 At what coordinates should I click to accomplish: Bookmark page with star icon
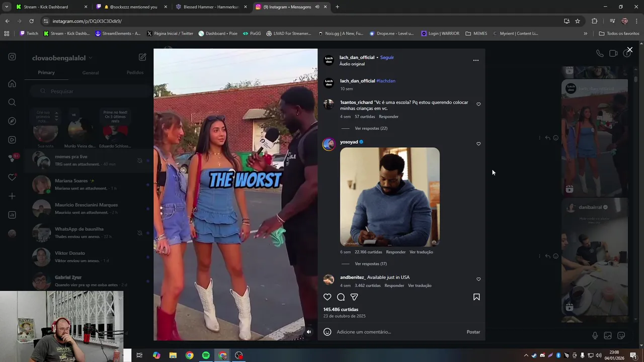pyautogui.click(x=578, y=21)
